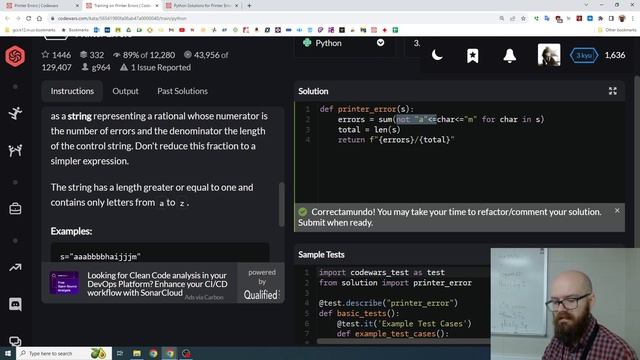
Task: Go to the browser home page
Action: (40, 18)
